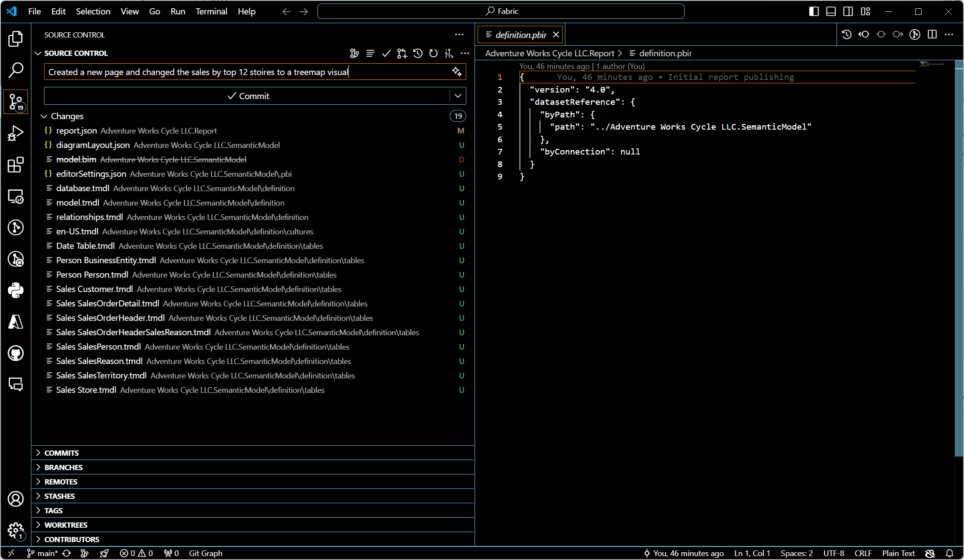Expand the STASHES section
This screenshot has width=964, height=560.
59,496
